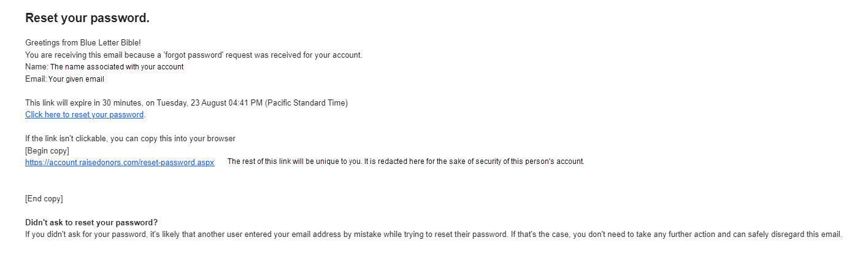Click "Didn't ask to reset your password?" heading
Screen dimensions: 868x256
coord(91,222)
